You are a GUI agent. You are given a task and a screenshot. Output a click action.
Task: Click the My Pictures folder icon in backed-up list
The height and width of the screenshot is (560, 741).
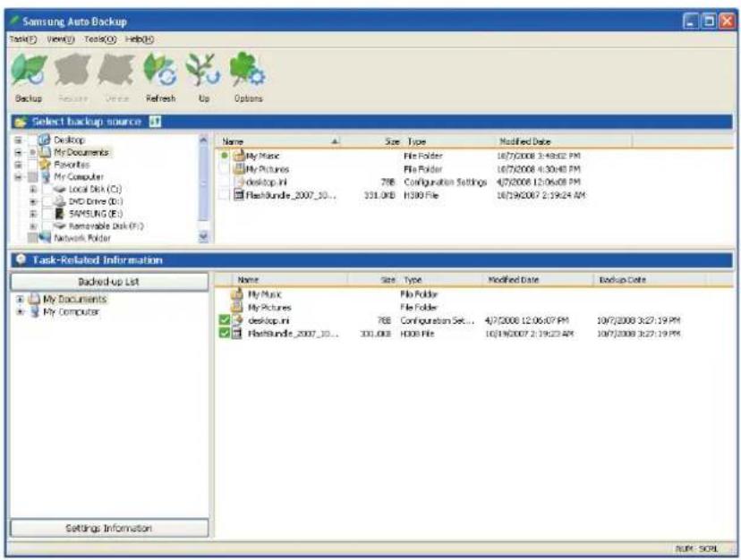point(236,307)
